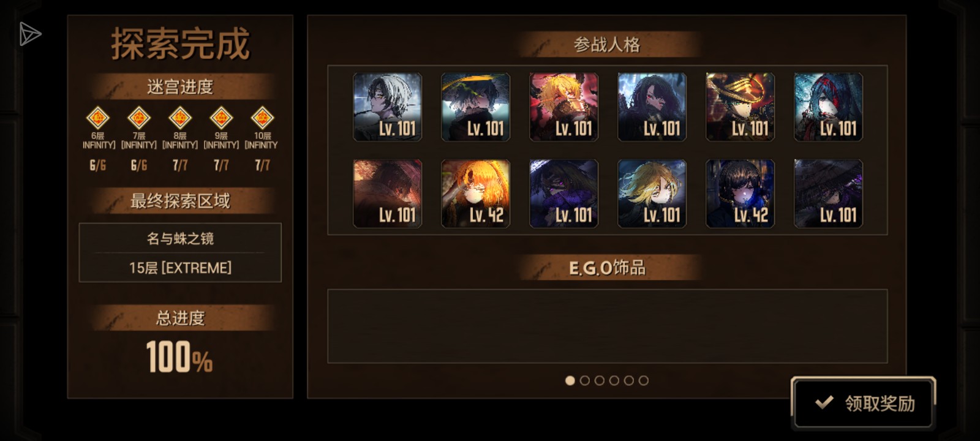Switch to the second page indicator dot
Image resolution: width=980 pixels, height=441 pixels.
click(584, 380)
